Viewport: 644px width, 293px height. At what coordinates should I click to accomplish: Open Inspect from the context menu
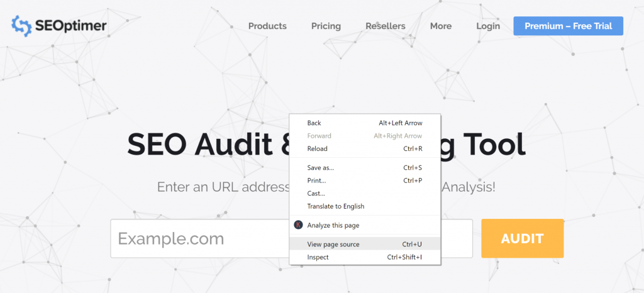tap(318, 257)
